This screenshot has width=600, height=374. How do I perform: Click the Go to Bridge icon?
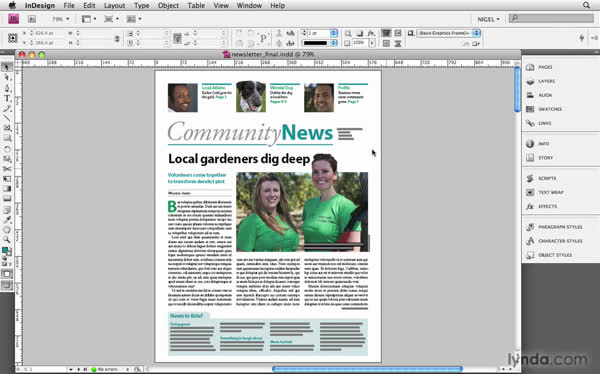[32, 19]
